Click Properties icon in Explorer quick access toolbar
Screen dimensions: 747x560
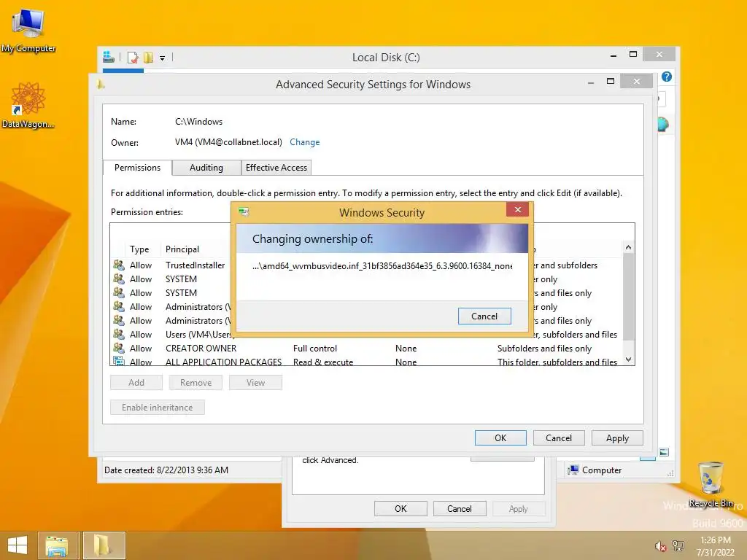(x=133, y=58)
